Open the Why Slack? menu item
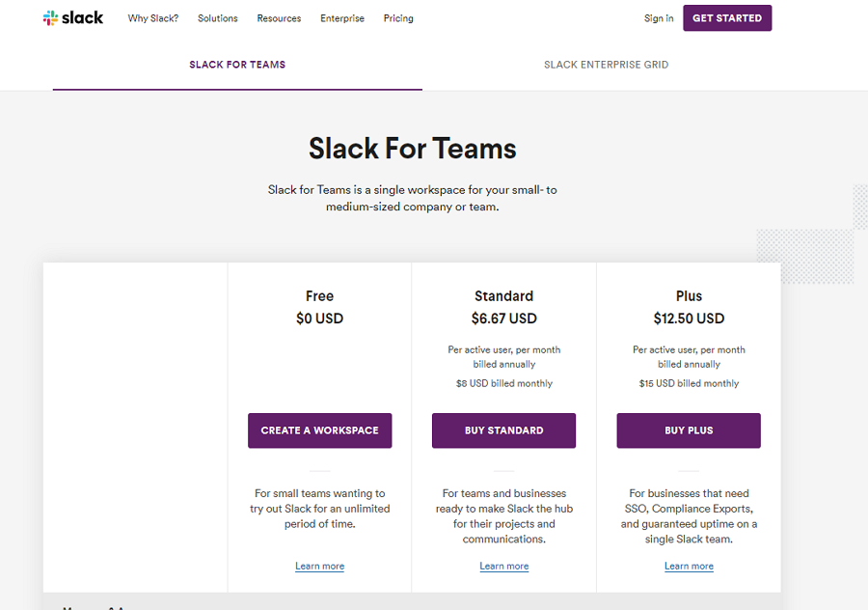The width and height of the screenshot is (868, 610). [153, 18]
